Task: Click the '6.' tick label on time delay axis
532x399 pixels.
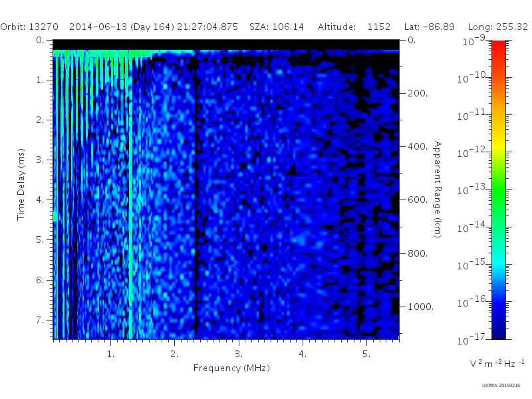Action: 41,280
